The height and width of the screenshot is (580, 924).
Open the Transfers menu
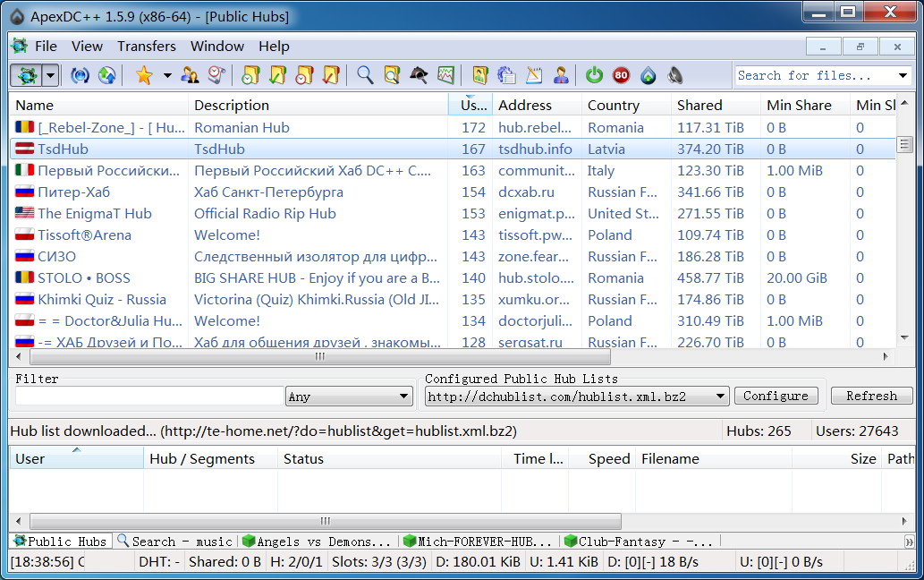pyautogui.click(x=147, y=46)
